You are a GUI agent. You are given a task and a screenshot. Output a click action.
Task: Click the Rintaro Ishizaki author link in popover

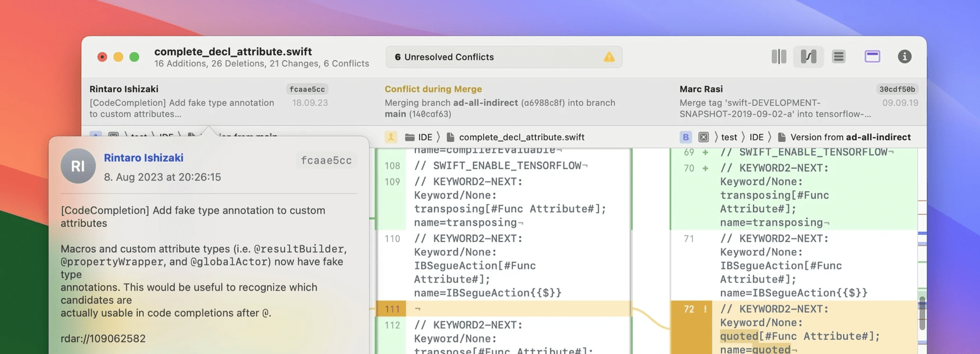click(x=144, y=158)
